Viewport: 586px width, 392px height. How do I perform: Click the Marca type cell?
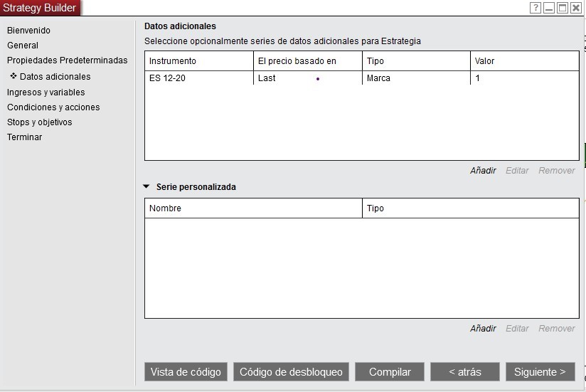(416, 78)
